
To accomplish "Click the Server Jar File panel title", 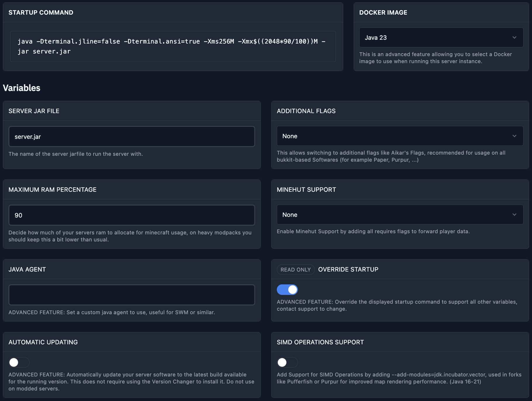I will coord(34,111).
